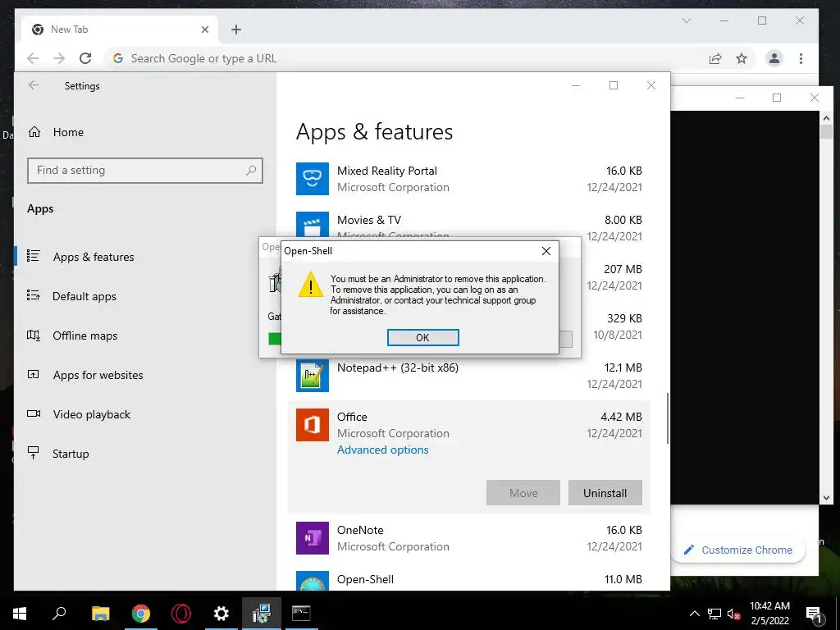Click the Settings app list scrollbar
Screen dimensions: 840x630
[x=667, y=418]
